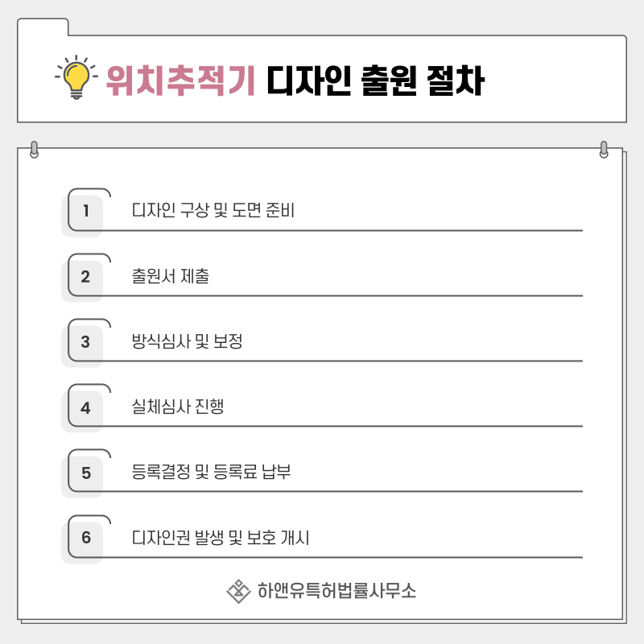Click the left pin on the board

click(34, 150)
